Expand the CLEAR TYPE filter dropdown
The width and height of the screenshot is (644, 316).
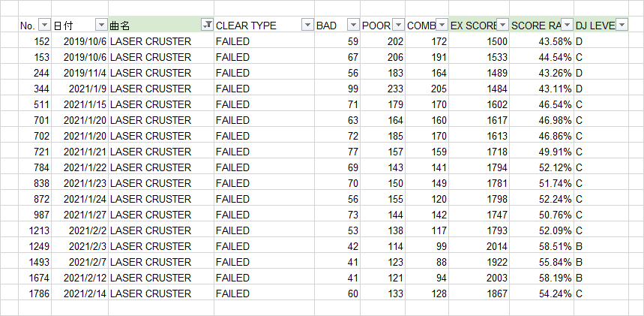(x=307, y=25)
